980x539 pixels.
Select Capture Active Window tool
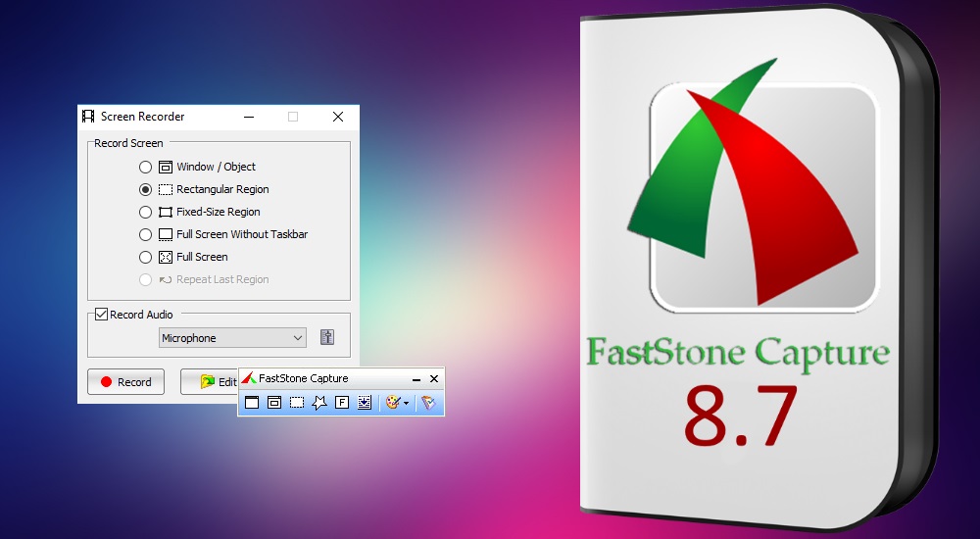[x=252, y=403]
